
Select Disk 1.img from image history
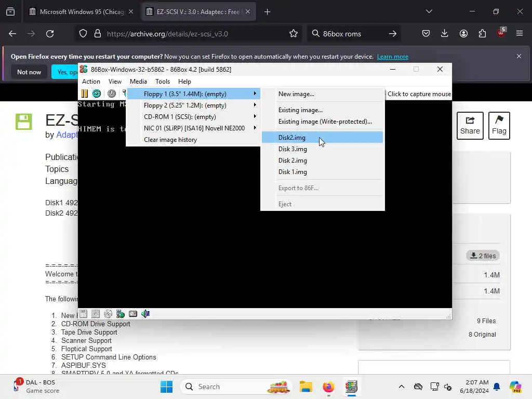(x=322, y=172)
